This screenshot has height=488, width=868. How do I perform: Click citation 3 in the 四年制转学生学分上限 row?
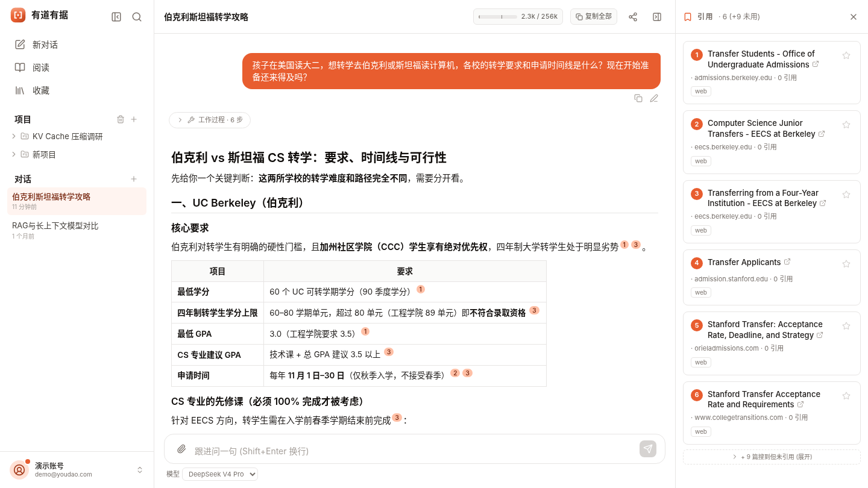tap(534, 310)
